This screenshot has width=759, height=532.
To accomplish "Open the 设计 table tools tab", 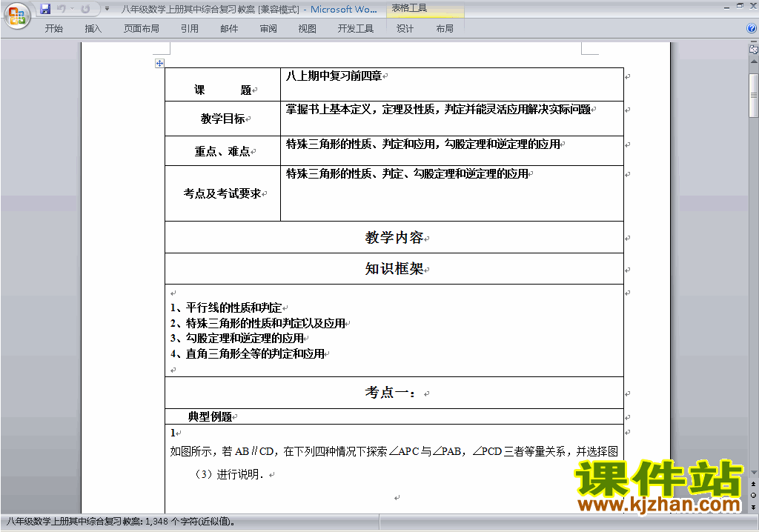I will click(x=405, y=29).
